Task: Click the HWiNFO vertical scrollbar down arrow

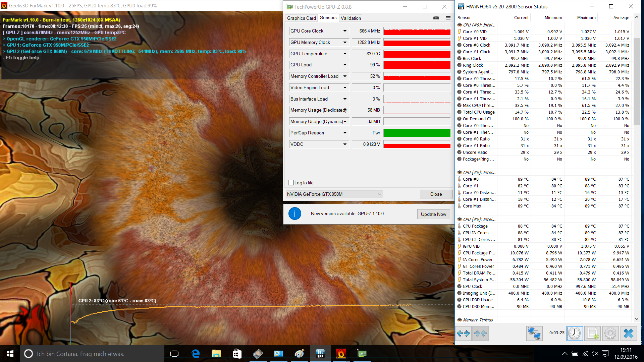Action: pyautogui.click(x=637, y=319)
